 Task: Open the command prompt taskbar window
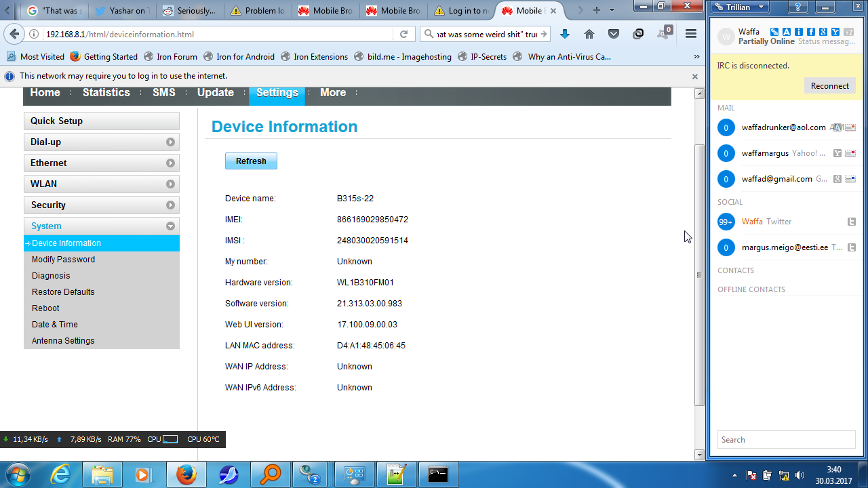click(x=438, y=474)
